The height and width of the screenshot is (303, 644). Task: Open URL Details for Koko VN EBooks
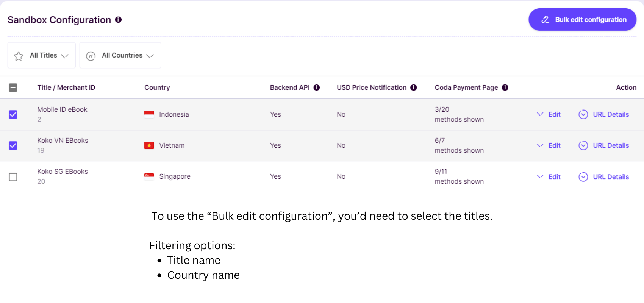(604, 145)
